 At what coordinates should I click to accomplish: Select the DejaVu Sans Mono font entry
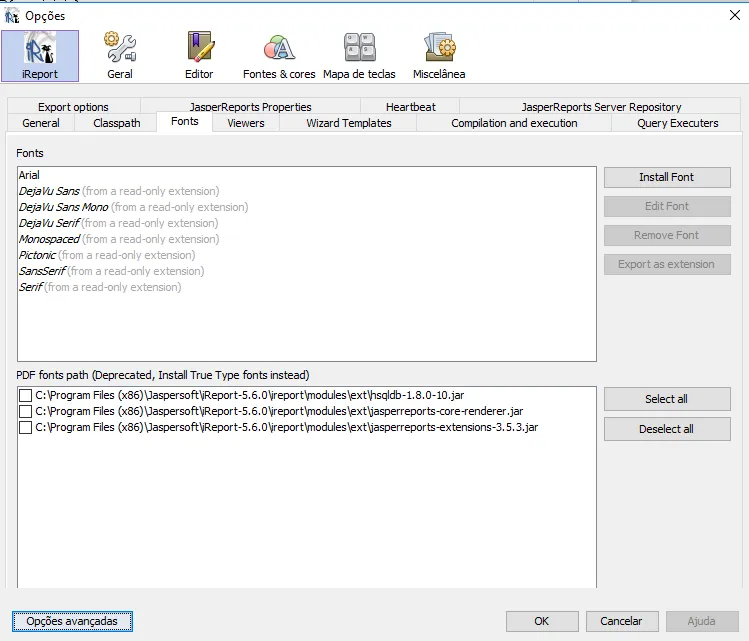(307, 207)
